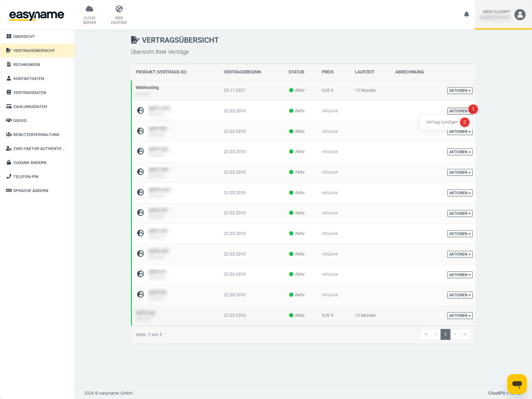Expand Aktionen dropdown for Webhosting contract
Viewport: 532px width, 399px height.
[460, 91]
